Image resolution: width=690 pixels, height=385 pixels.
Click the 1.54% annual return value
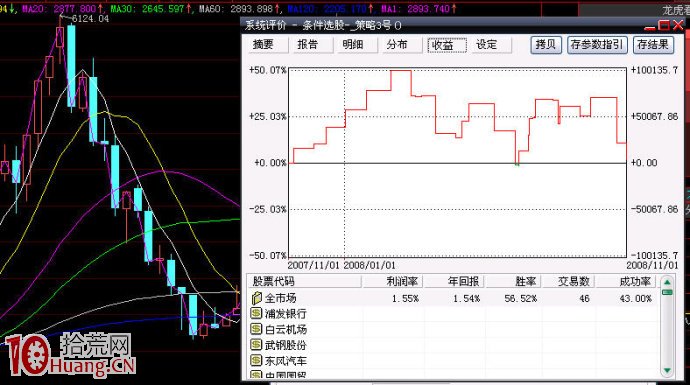(466, 299)
